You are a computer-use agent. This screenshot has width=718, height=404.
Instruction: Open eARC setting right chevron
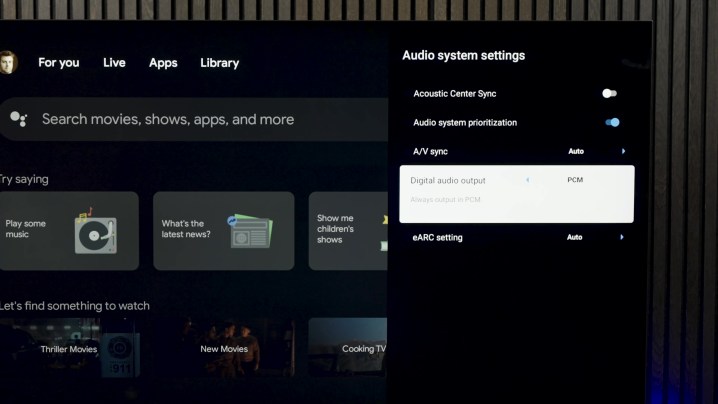click(x=622, y=237)
